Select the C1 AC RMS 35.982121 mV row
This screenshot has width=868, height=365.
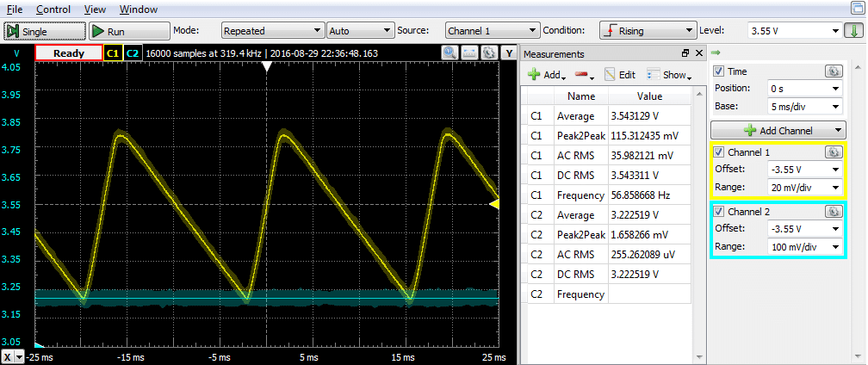click(x=609, y=156)
